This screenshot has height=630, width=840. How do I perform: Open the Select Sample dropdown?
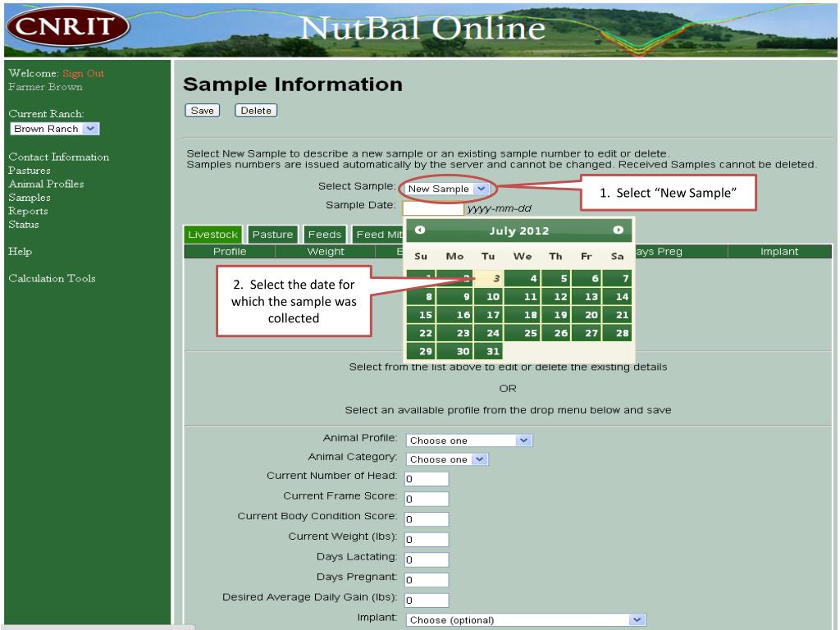click(x=447, y=189)
